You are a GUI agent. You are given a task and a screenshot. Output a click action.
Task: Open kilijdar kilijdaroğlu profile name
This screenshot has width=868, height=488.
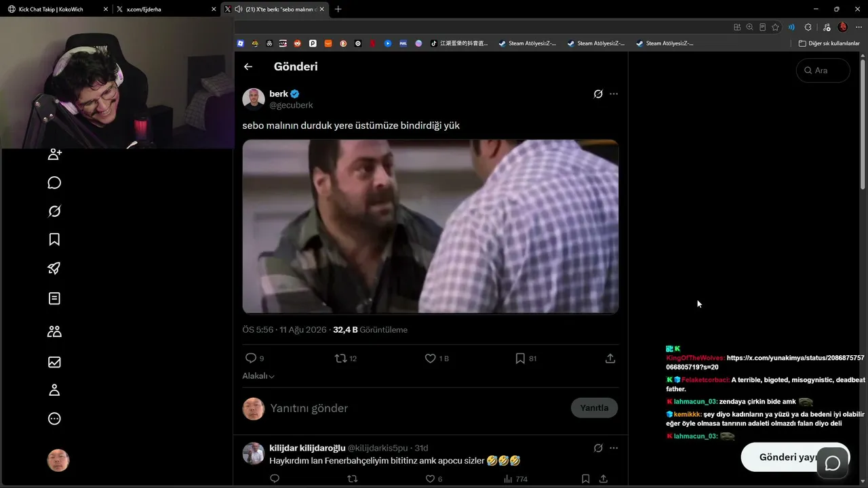tap(307, 448)
